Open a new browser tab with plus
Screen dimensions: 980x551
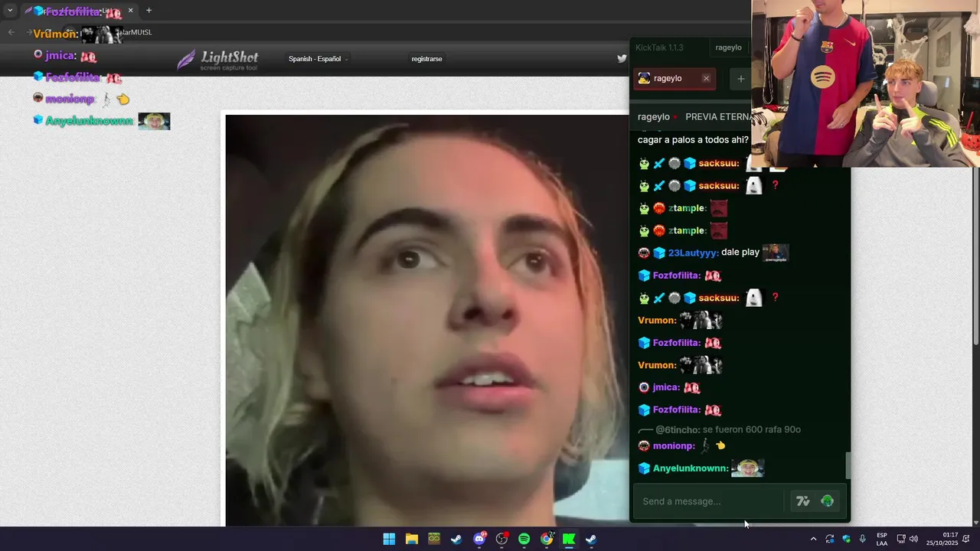(x=149, y=11)
